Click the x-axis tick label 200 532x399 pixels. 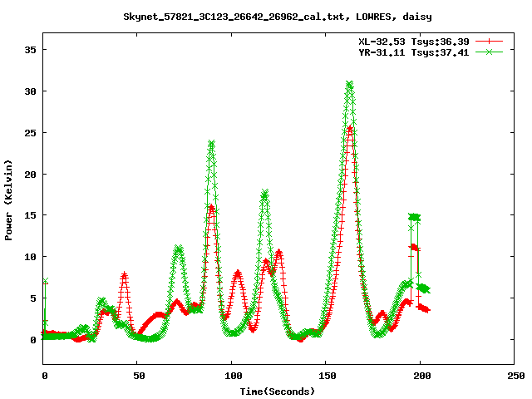point(421,376)
